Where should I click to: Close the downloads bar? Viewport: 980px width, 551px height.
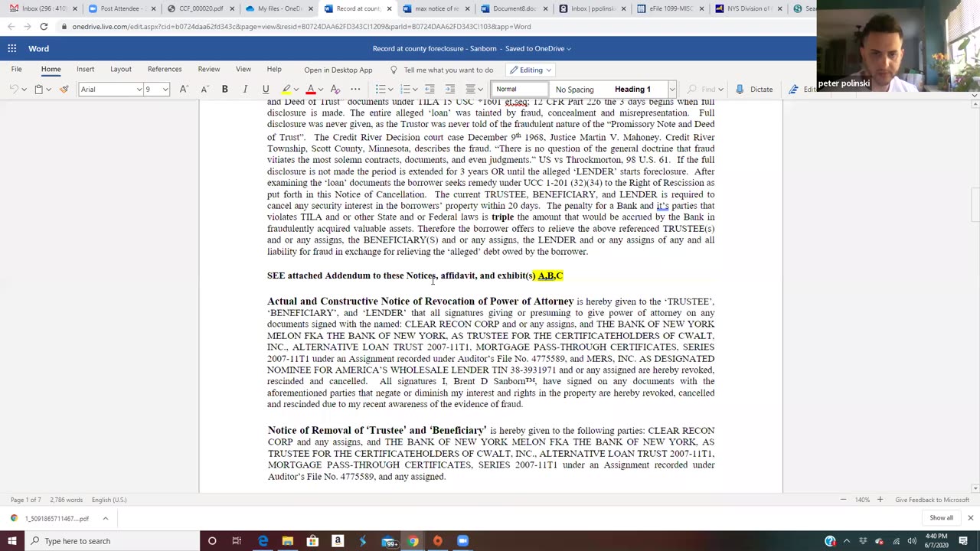(x=970, y=518)
